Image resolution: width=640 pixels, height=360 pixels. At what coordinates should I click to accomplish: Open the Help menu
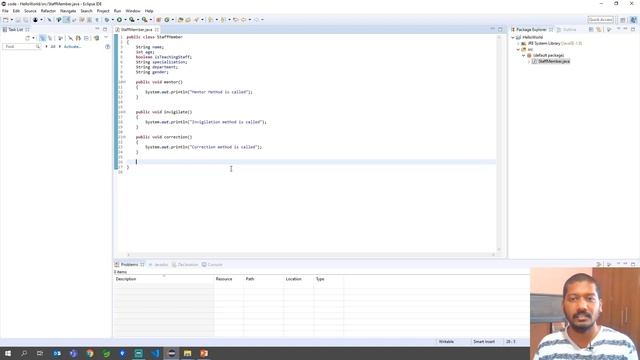pos(149,11)
